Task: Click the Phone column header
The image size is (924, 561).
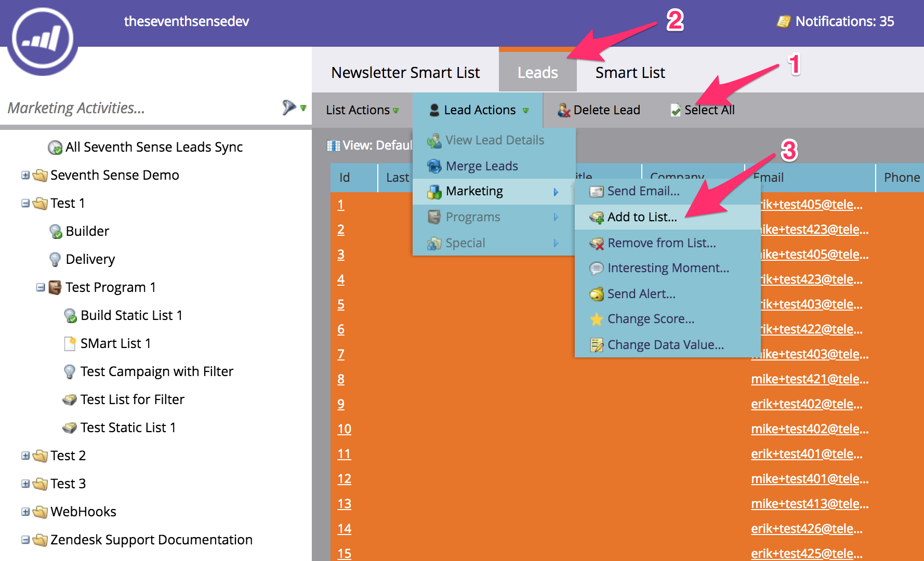Action: click(901, 178)
